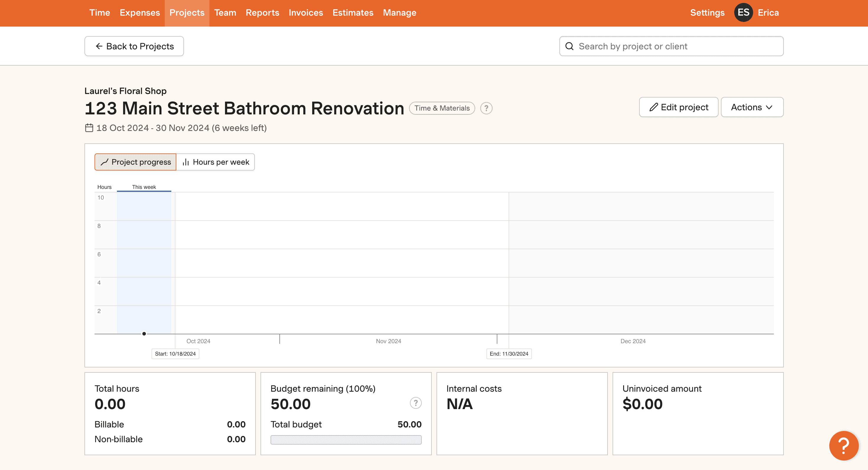
Task: Expand the Actions dropdown
Action: tap(752, 107)
